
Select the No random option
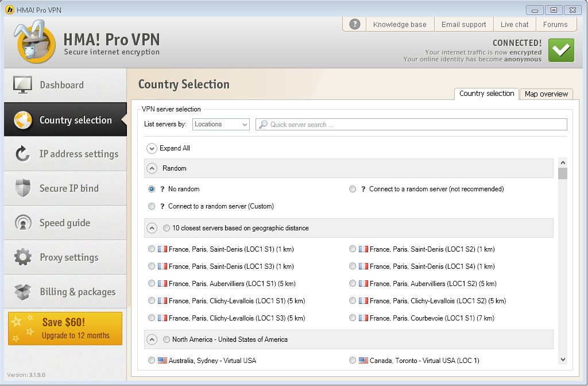pos(152,189)
